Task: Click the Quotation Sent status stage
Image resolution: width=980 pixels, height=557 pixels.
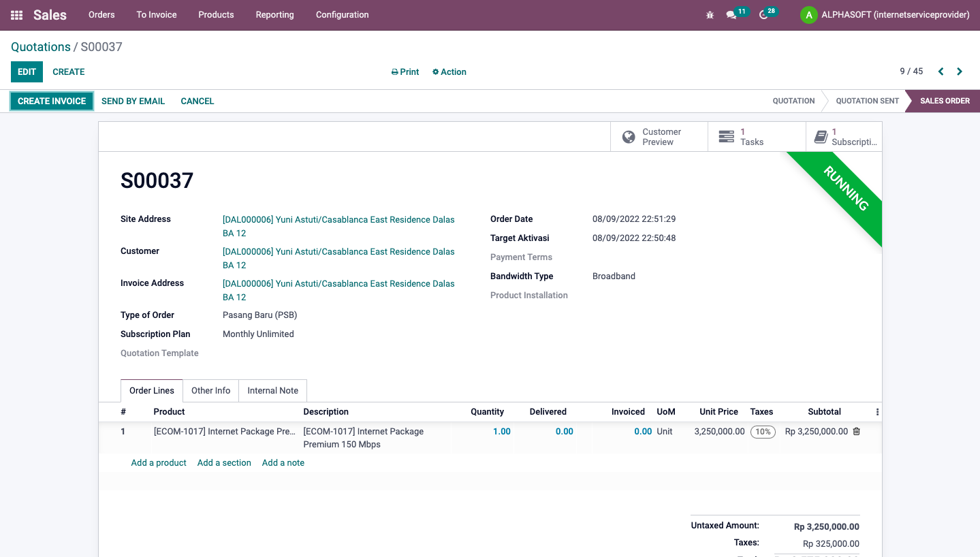Action: [867, 101]
